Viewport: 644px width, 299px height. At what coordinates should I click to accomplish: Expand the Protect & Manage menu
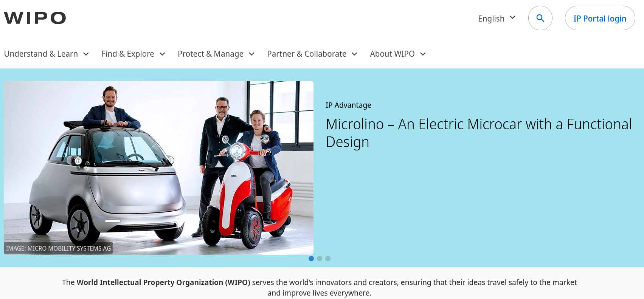216,54
